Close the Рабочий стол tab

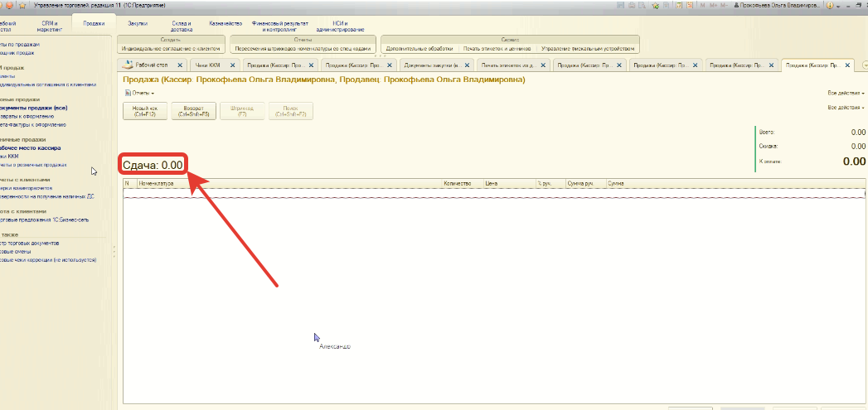(x=180, y=65)
